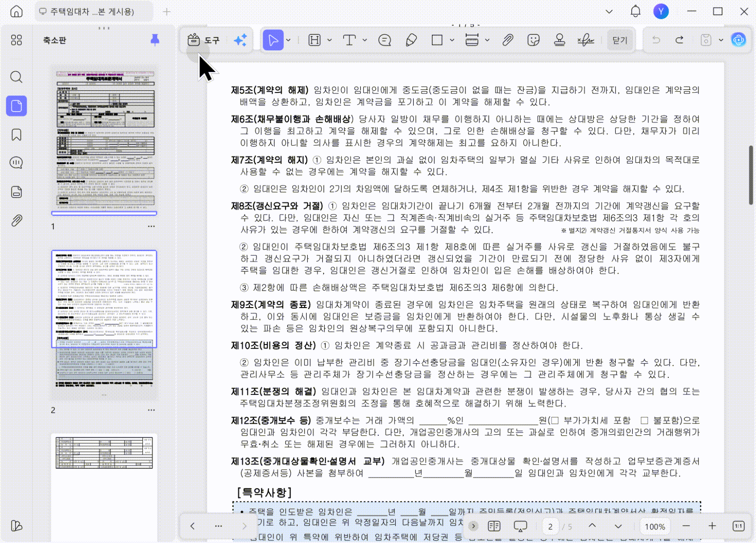
Task: Expand the highlight tool dropdown
Action: click(x=329, y=40)
